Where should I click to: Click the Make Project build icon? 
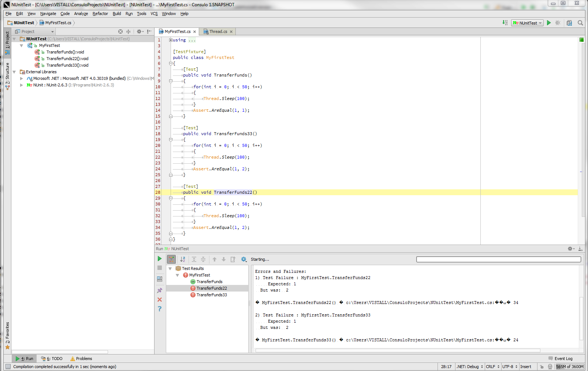(x=505, y=23)
